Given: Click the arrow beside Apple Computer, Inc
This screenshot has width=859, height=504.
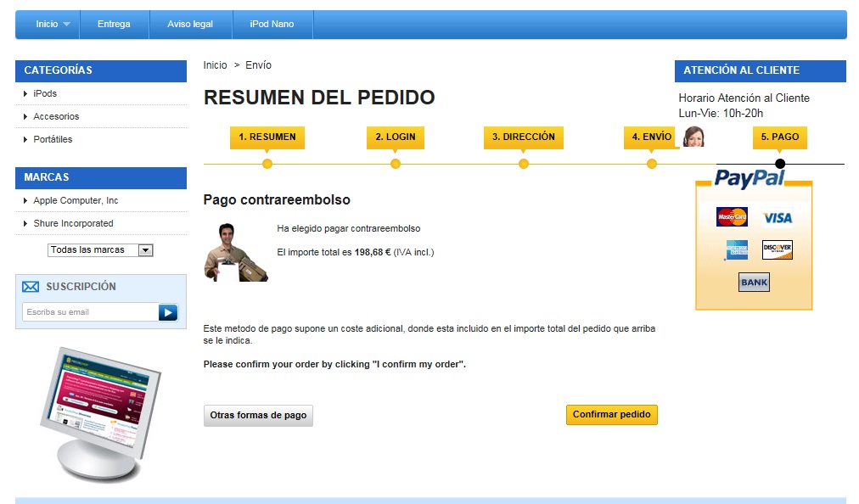Looking at the screenshot, I should [x=25, y=200].
